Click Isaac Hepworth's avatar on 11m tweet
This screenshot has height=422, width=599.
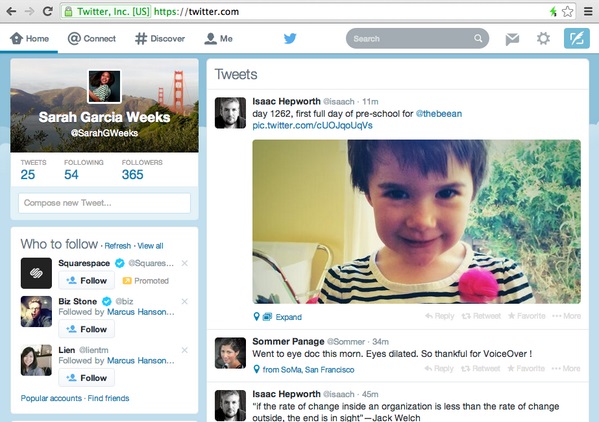[230, 113]
